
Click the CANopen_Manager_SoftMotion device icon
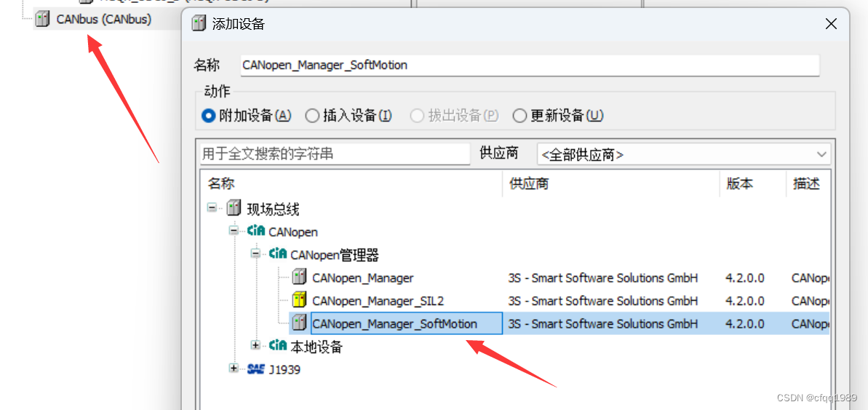(299, 323)
